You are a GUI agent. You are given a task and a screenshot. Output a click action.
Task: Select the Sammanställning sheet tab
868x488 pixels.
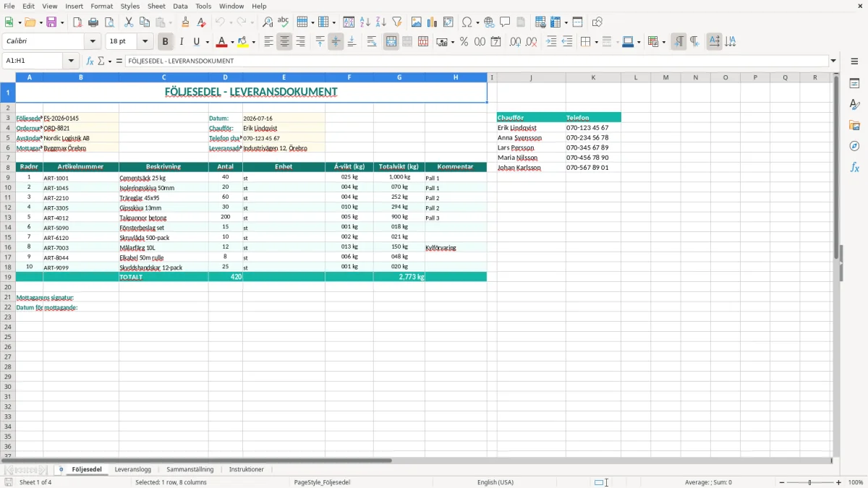pyautogui.click(x=190, y=469)
